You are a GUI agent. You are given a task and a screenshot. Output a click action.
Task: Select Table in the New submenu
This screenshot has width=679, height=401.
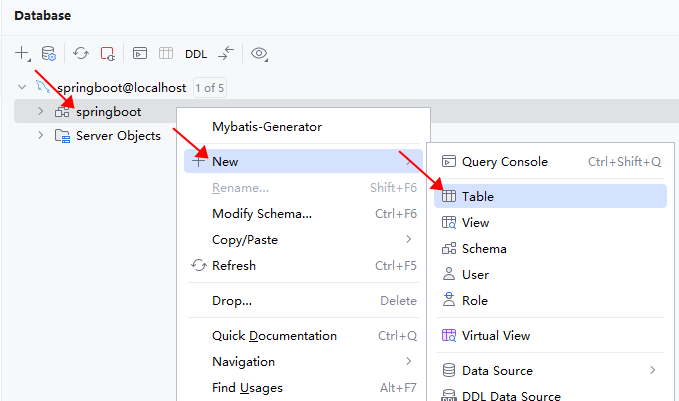pos(478,197)
